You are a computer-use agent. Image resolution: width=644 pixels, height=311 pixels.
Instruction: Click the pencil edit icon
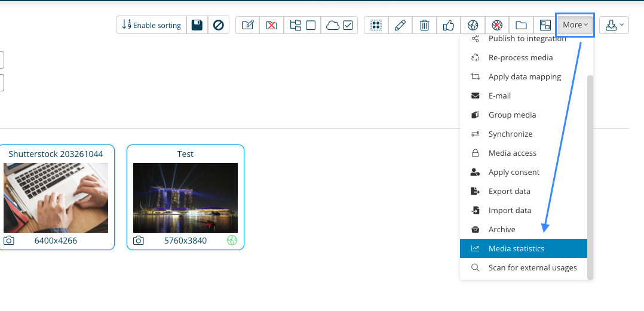[x=400, y=25]
